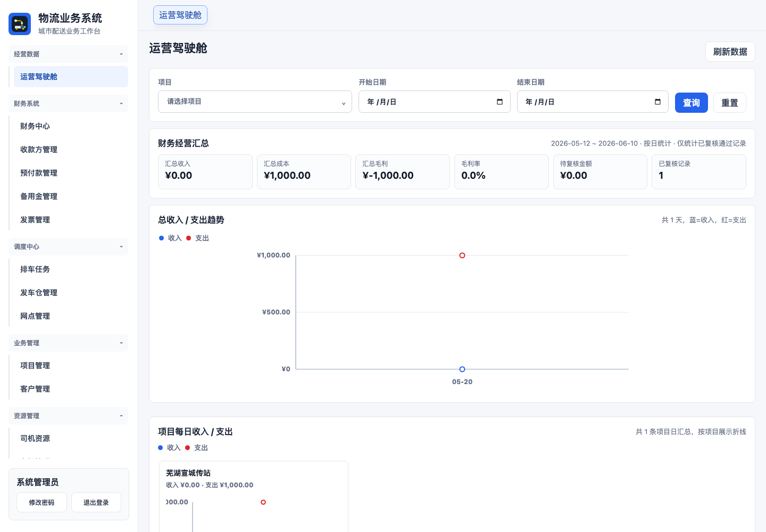766x532 pixels.
Task: Open 司机资源 menu item
Action: coord(71,438)
